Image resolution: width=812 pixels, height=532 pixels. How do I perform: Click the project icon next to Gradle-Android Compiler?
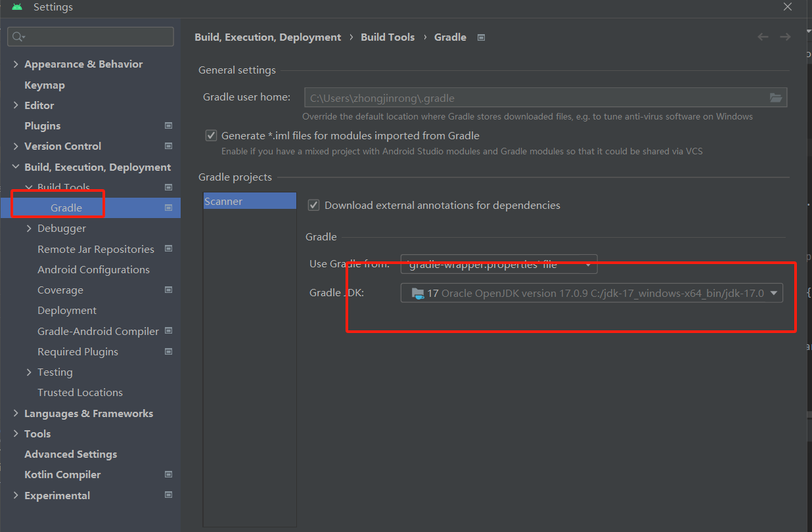(168, 331)
